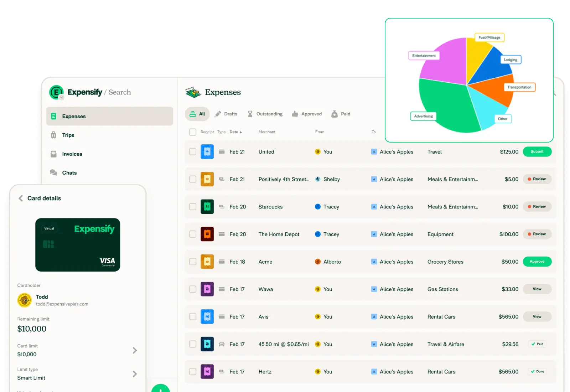Screen dimensions: 570x392
Task: Select the Starbucks expense checkbox
Action: 193,206
